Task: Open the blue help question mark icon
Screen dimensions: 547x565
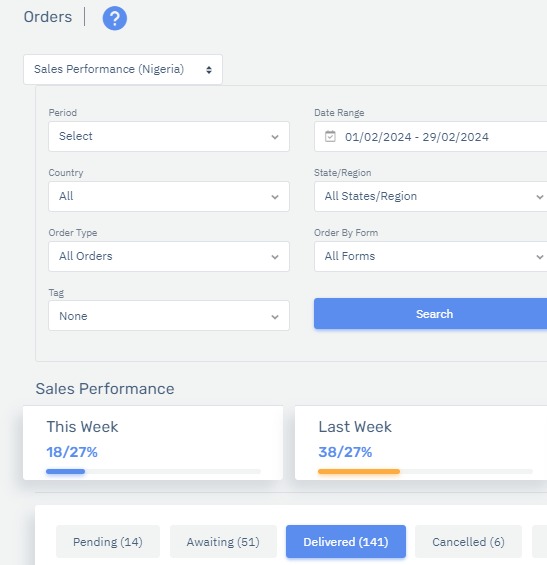Action: 115,18
